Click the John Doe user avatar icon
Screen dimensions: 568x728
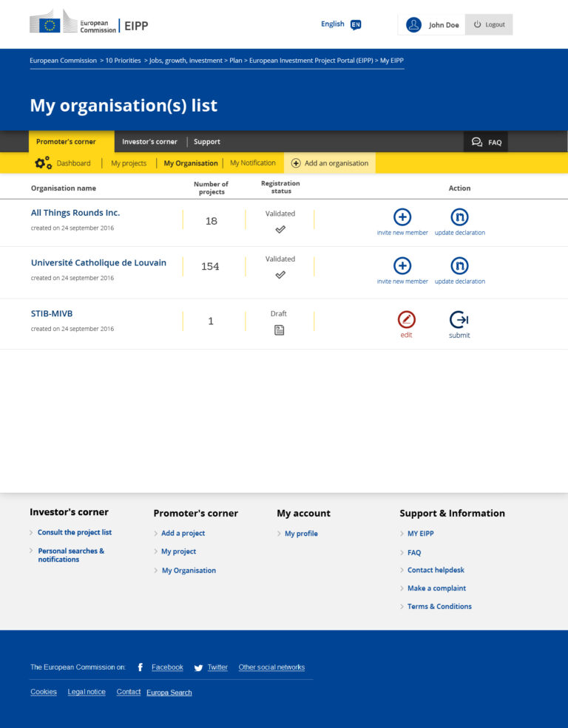413,24
